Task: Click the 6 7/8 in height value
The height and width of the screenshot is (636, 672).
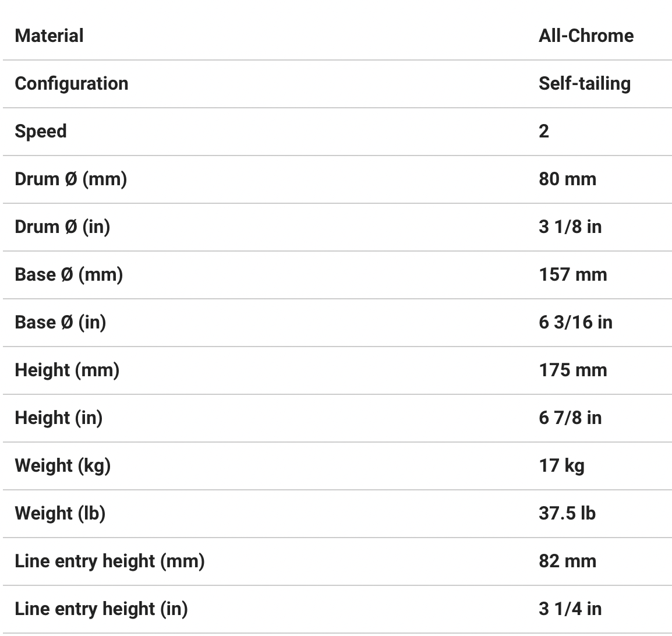Action: (570, 418)
